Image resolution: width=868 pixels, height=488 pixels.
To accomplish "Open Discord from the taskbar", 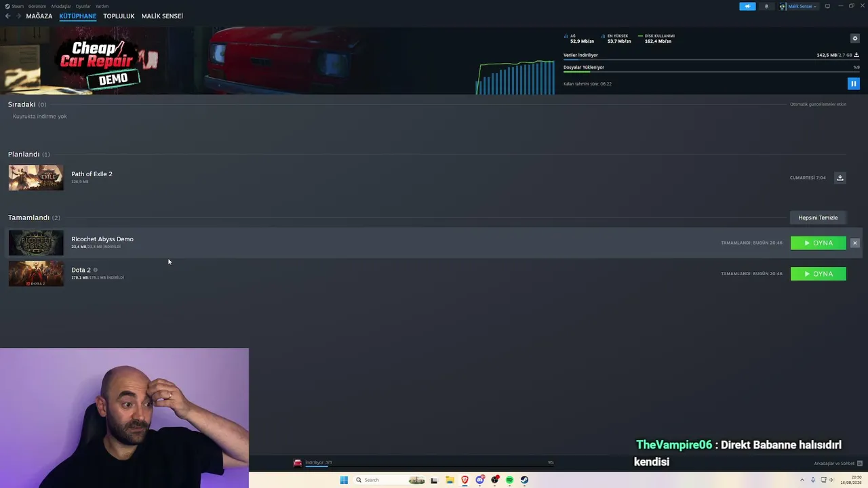I will tap(479, 480).
